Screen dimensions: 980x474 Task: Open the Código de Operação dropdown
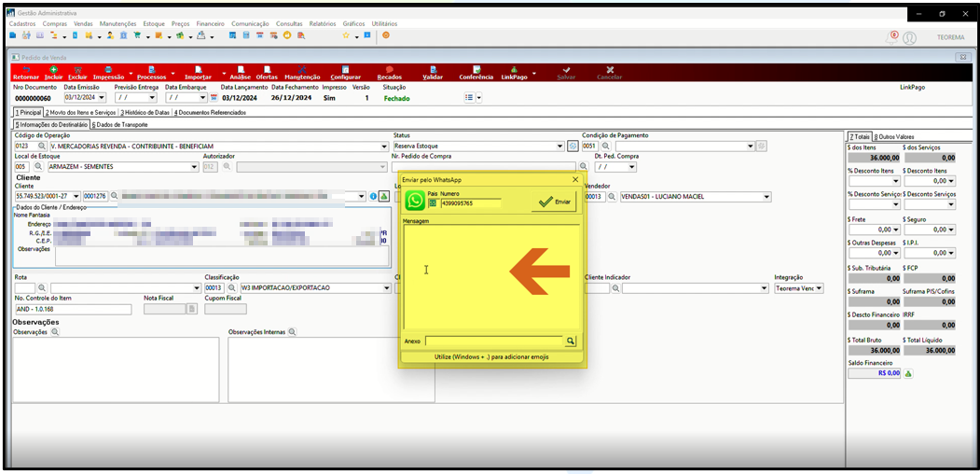pyautogui.click(x=384, y=146)
